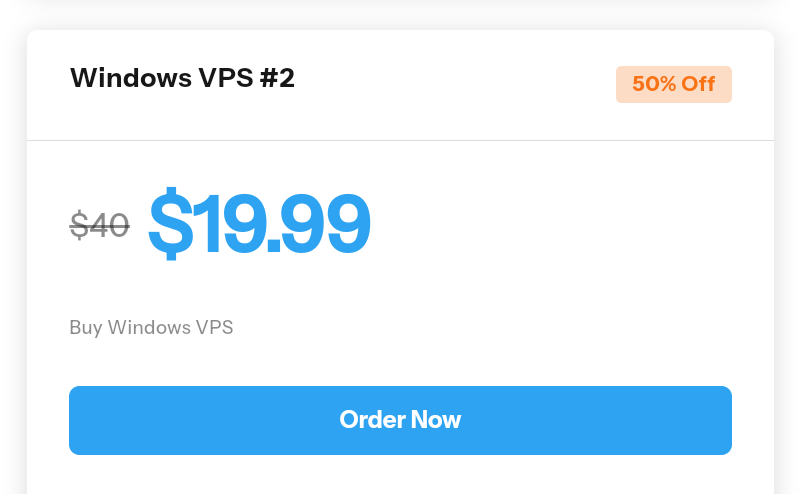Click the Order Now button
Image resolution: width=800 pixels, height=494 pixels.
pos(400,420)
